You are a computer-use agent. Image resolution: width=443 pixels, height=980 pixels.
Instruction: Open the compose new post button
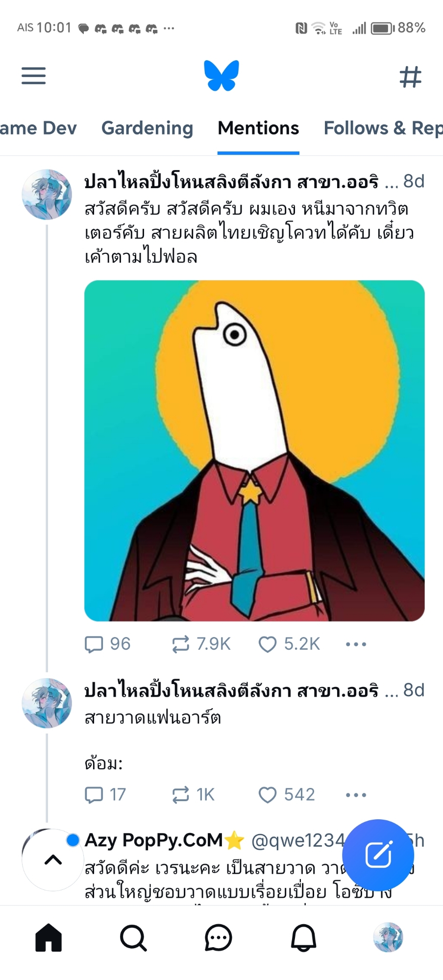(378, 855)
